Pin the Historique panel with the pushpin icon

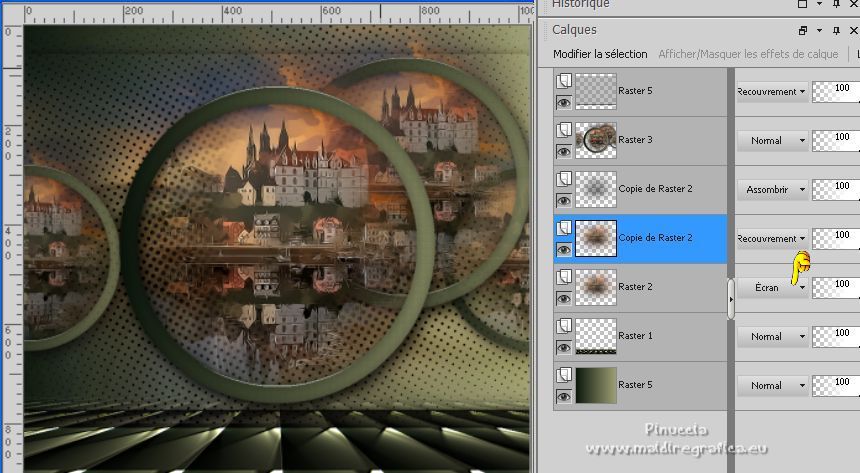click(836, 4)
